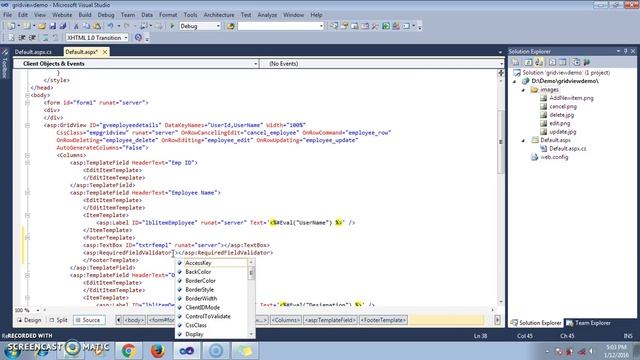Select Default.aspx.cs in Solution Explorer
This screenshot has height=360, width=640.
pyautogui.click(x=567, y=149)
